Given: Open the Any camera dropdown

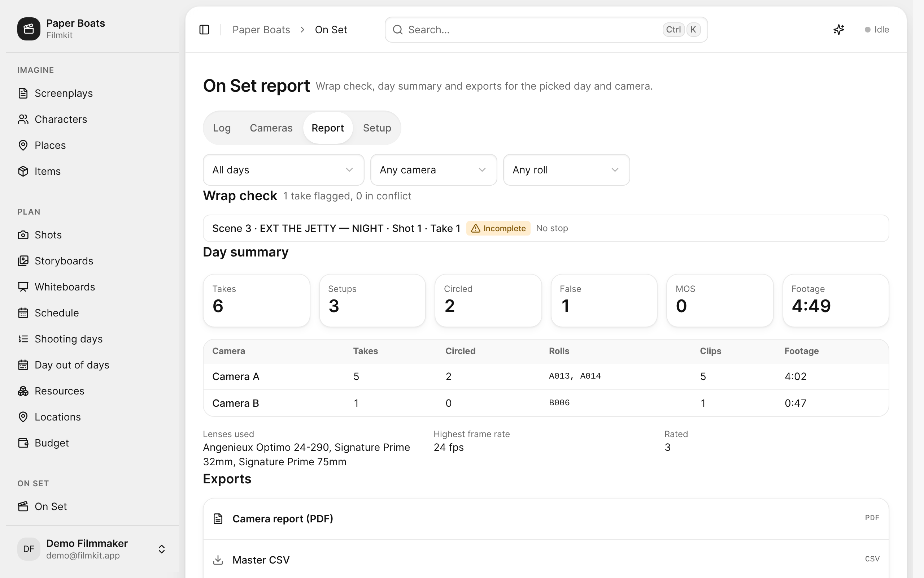Looking at the screenshot, I should pos(433,170).
